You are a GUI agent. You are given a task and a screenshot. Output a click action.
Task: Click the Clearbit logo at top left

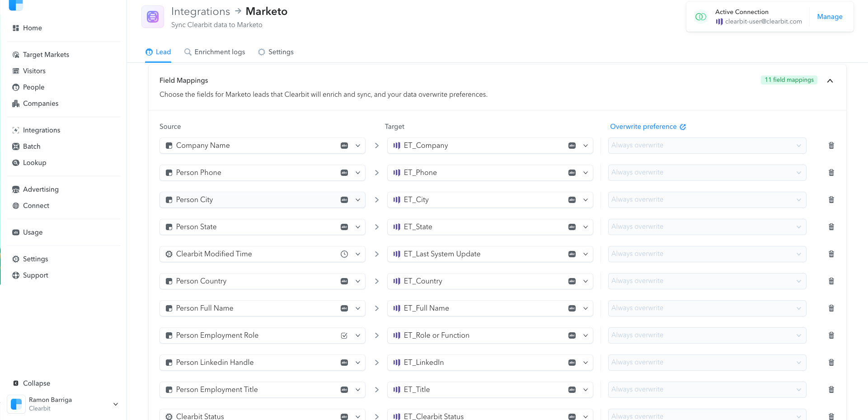[x=16, y=5]
